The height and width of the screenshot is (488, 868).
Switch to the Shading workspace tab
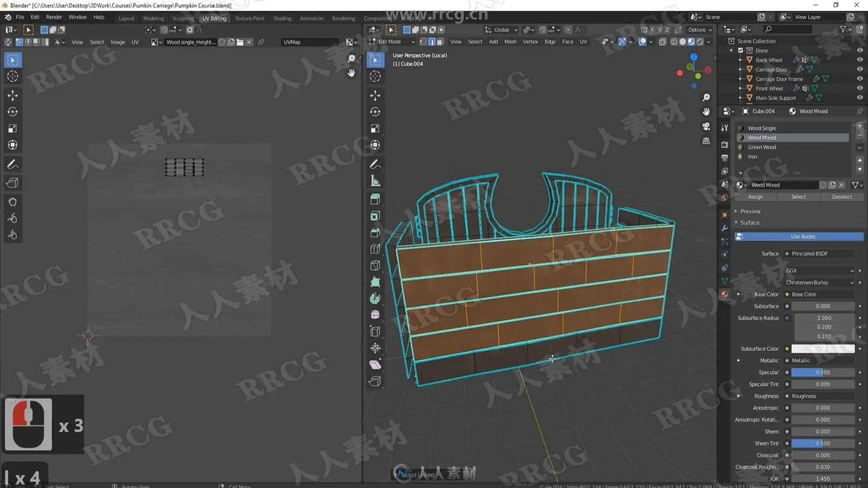click(x=282, y=19)
